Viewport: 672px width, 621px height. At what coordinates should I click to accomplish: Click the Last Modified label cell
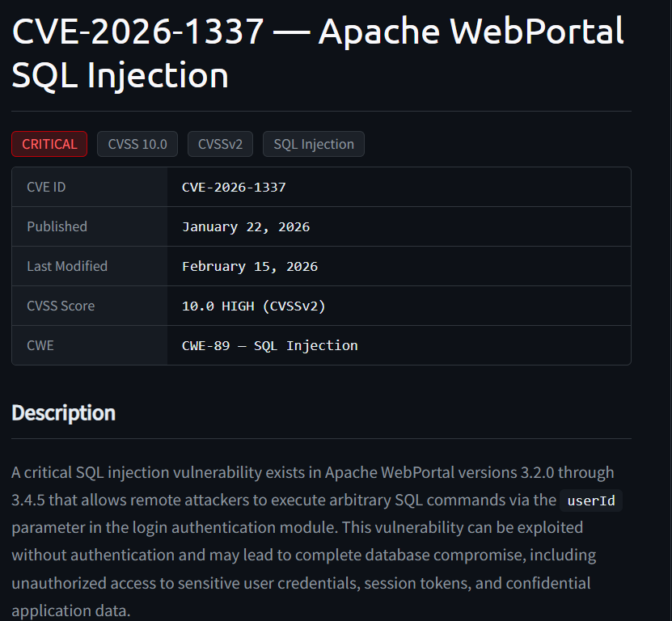90,266
